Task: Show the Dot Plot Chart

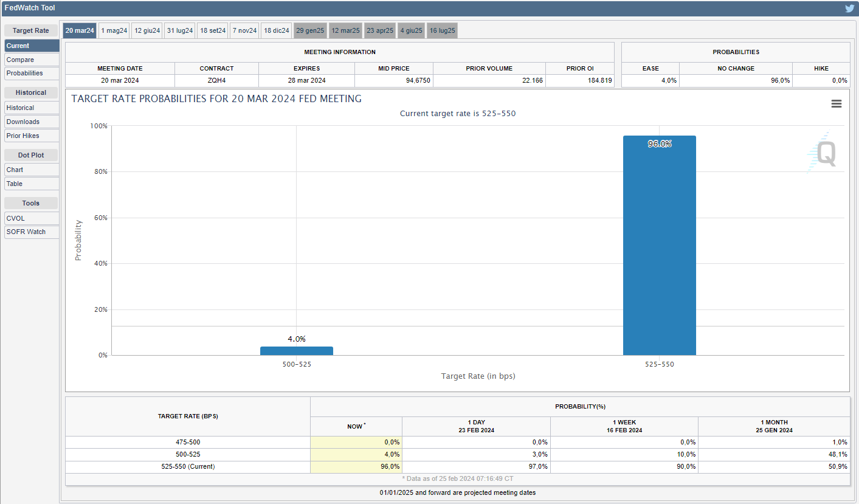Action: tap(32, 170)
